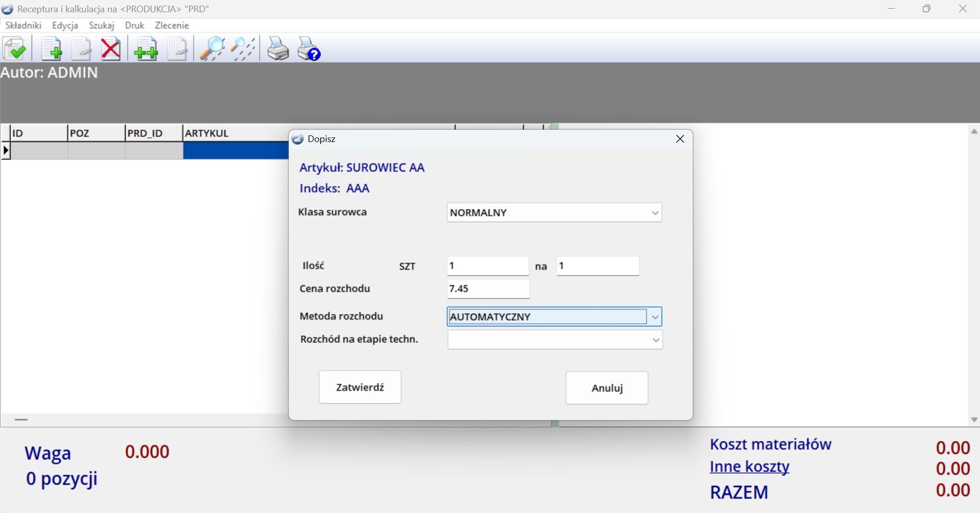Open the Druk menu
980x513 pixels.
[x=134, y=26]
